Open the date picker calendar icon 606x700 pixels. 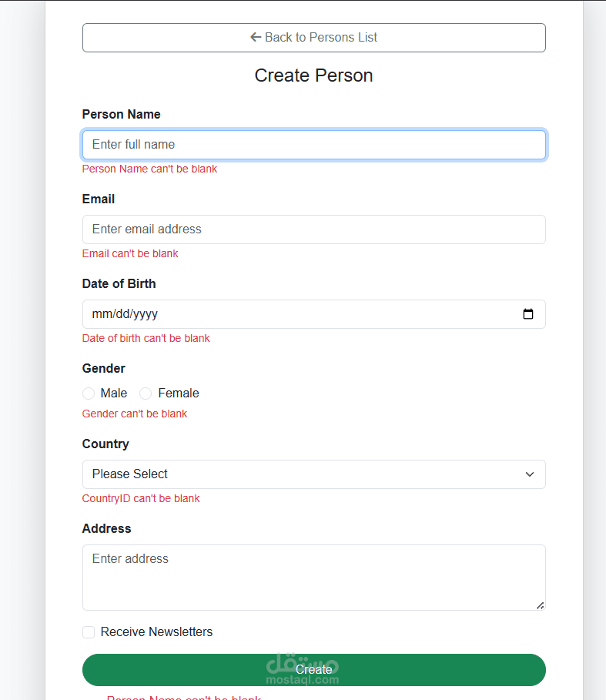click(x=528, y=314)
